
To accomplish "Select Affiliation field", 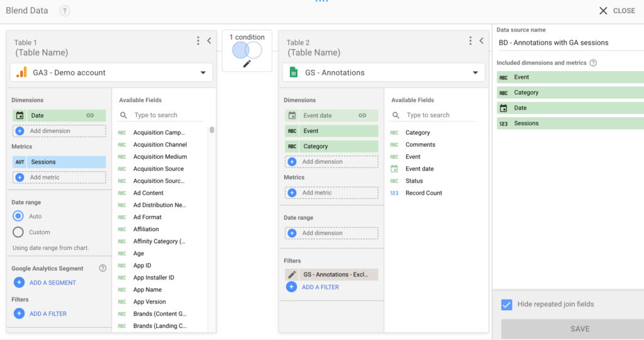I will tap(146, 229).
